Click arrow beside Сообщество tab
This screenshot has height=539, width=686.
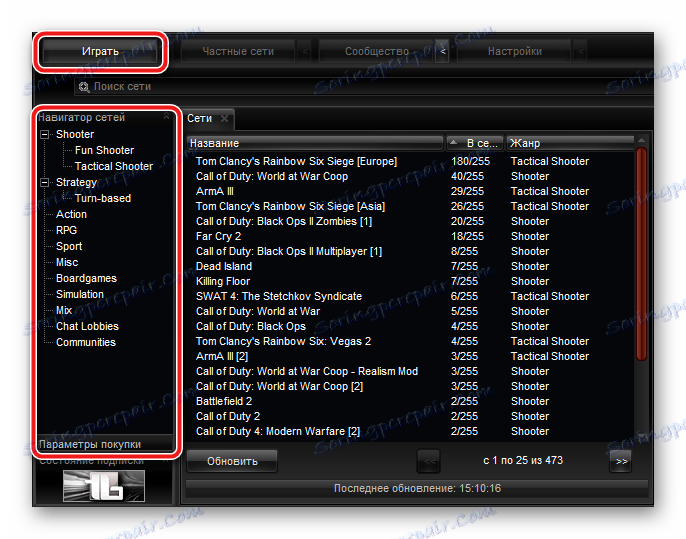coord(442,52)
